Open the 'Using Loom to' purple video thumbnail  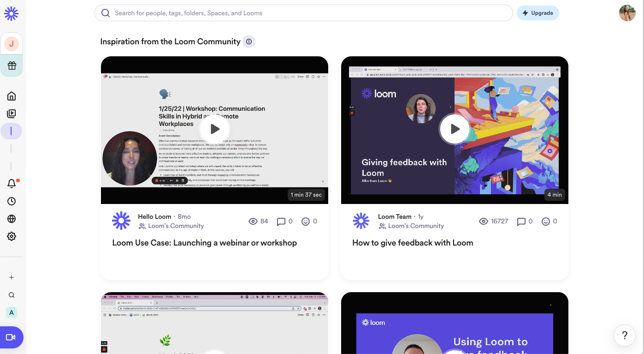coord(455,323)
